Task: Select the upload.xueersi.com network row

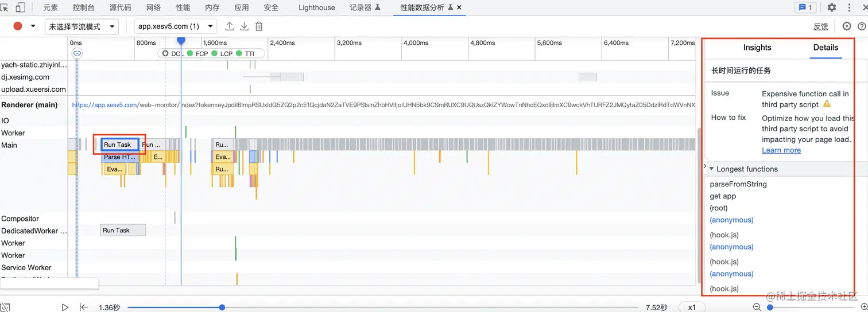Action: pyautogui.click(x=34, y=89)
